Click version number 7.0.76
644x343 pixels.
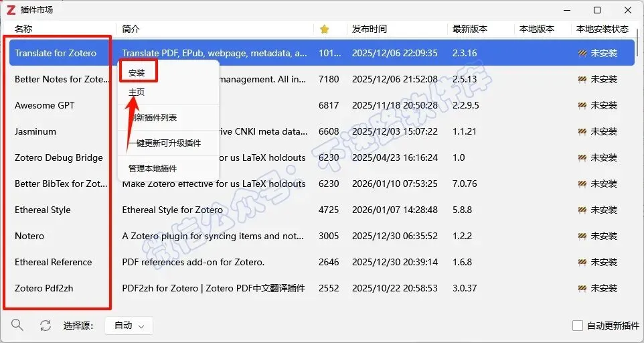pos(465,184)
